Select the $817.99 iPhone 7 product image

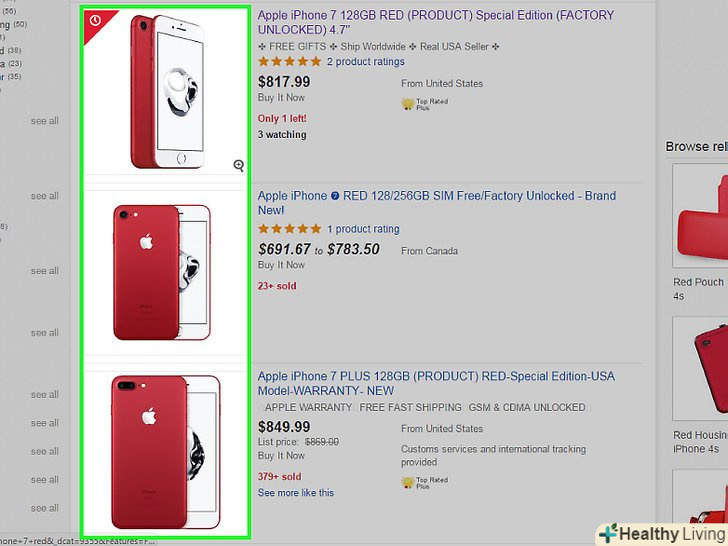[167, 92]
